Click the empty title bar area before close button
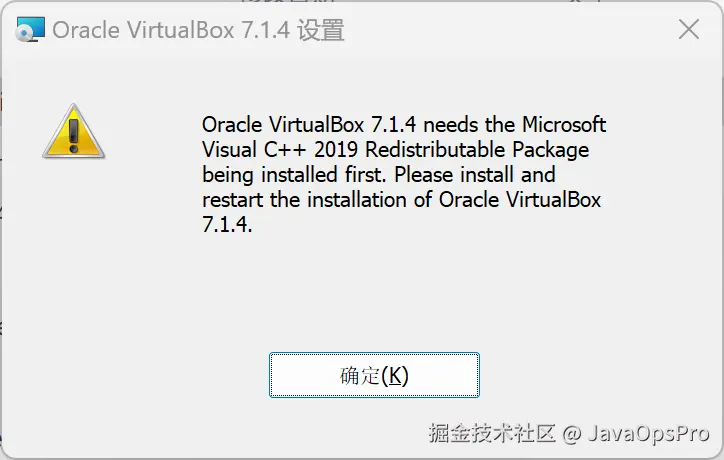 tap(510, 30)
